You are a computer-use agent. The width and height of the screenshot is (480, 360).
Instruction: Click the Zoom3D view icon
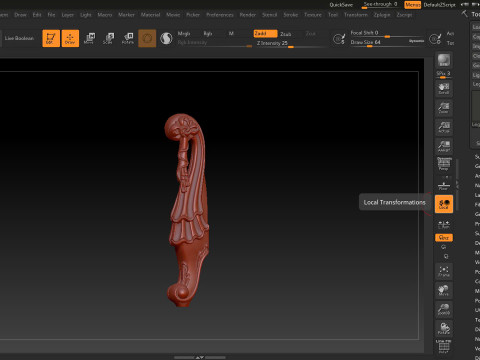tap(444, 309)
